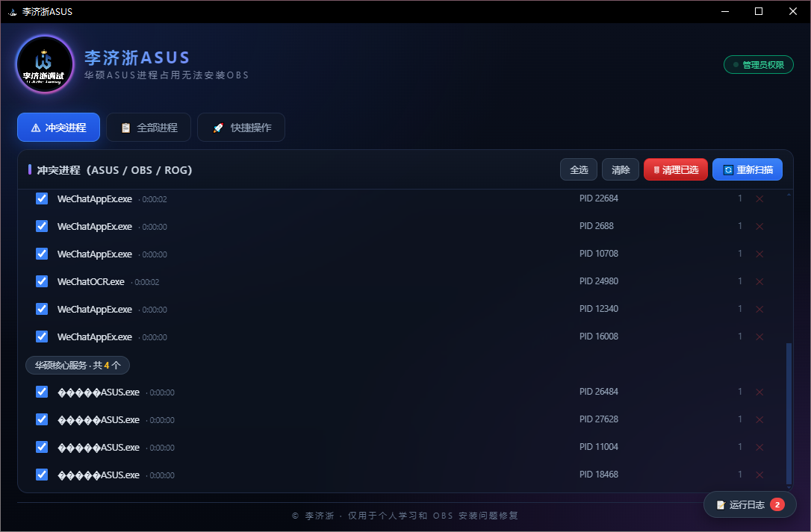This screenshot has width=811, height=532.
Task: Kill WeChatOCR.exe PID 24980 with red X
Action: pos(759,282)
